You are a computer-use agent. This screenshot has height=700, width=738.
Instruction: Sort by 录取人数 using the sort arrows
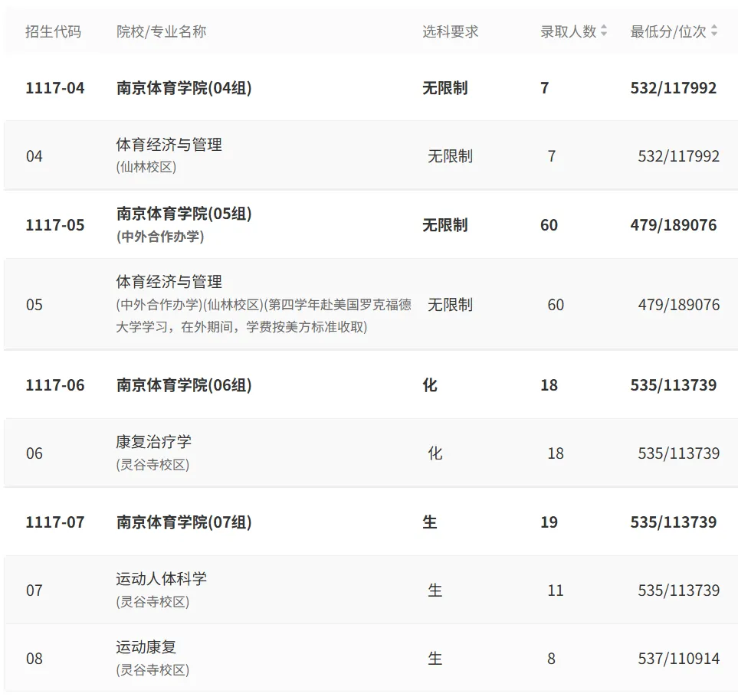(604, 31)
